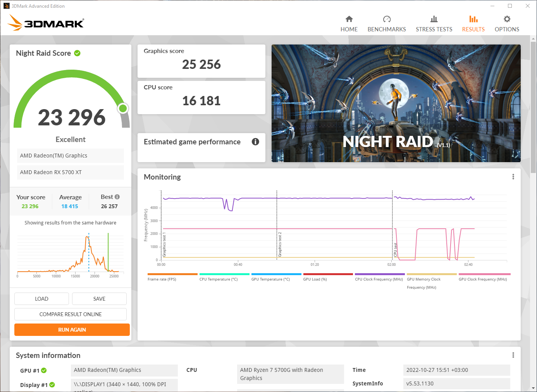Click the LOAD button
This screenshot has height=392, width=537.
point(41,299)
